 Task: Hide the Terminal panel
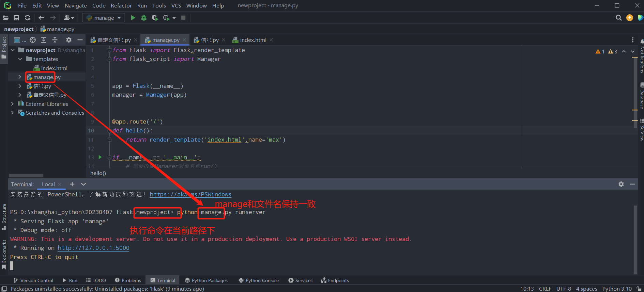pos(632,184)
